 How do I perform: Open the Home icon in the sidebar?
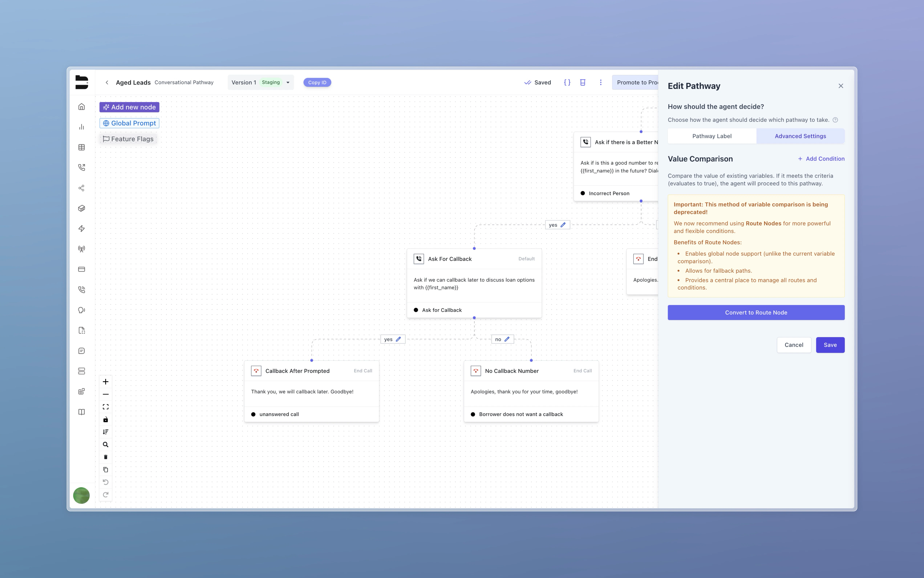pyautogui.click(x=82, y=107)
